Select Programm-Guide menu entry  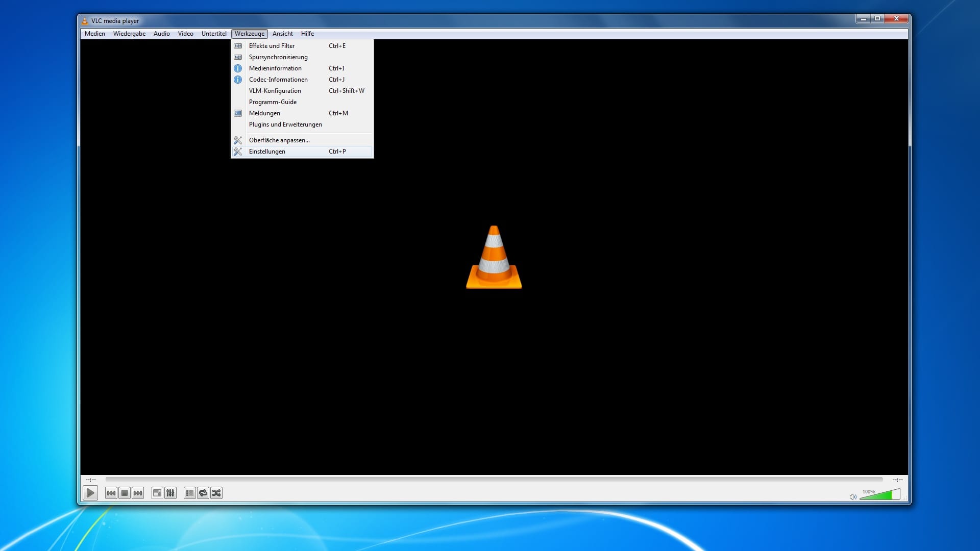click(302, 102)
